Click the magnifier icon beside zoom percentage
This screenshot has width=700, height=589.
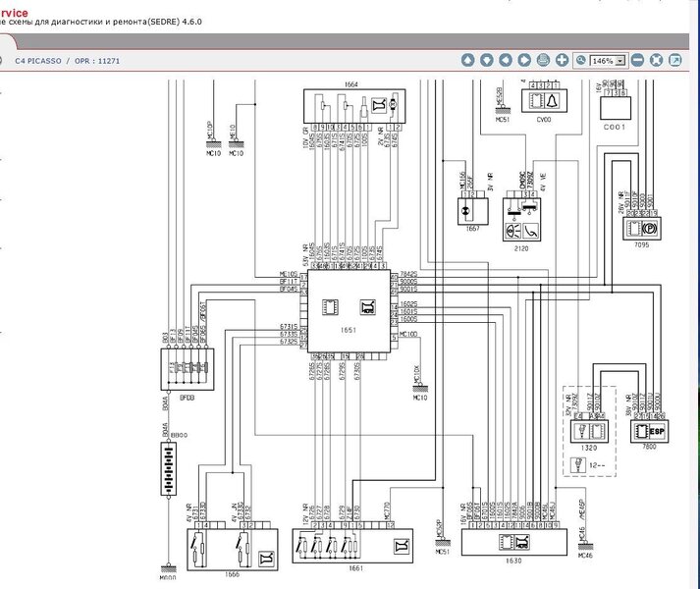pos(581,60)
